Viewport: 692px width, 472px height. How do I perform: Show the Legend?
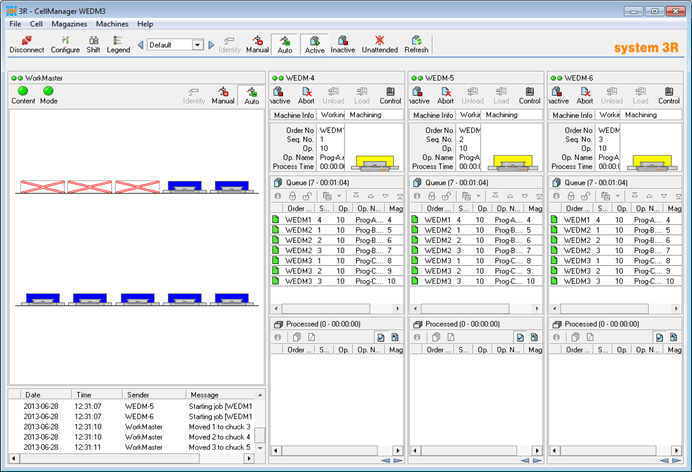click(118, 45)
